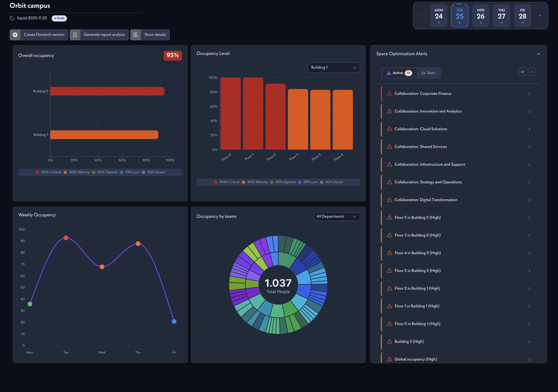The image size is (558, 392).
Task: Open the All Departments dropdown
Action: coord(337,217)
